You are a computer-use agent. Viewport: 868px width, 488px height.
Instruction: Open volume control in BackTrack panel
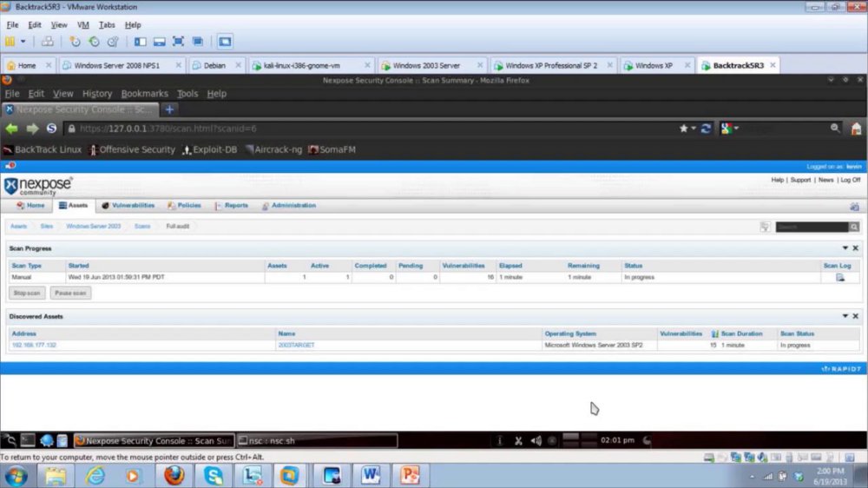[x=536, y=441]
